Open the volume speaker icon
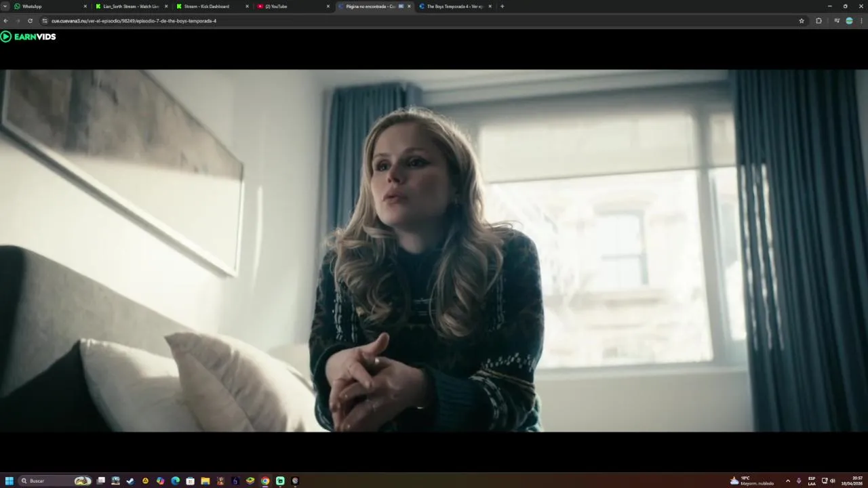 pyautogui.click(x=833, y=481)
